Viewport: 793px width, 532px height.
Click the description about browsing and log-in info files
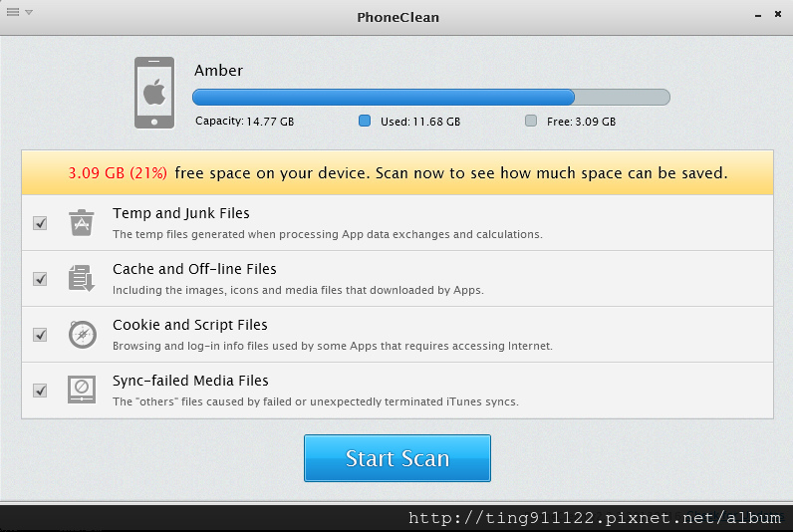pos(333,346)
